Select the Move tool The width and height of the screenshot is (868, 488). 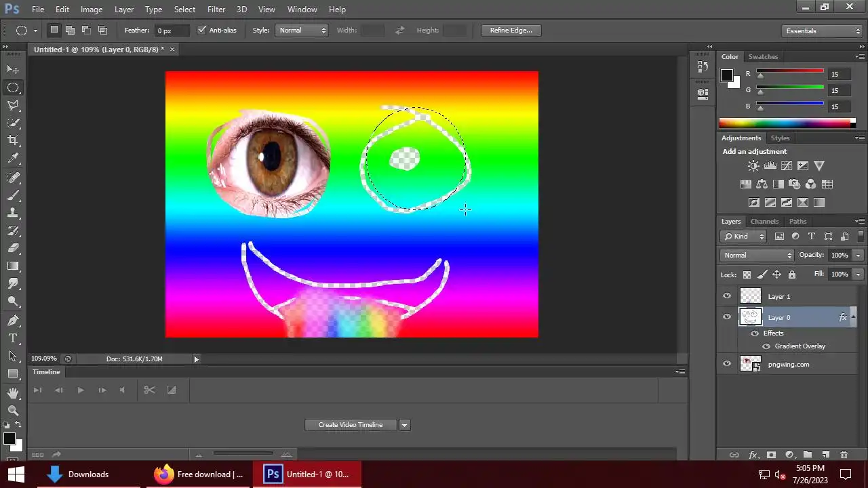[x=13, y=69]
